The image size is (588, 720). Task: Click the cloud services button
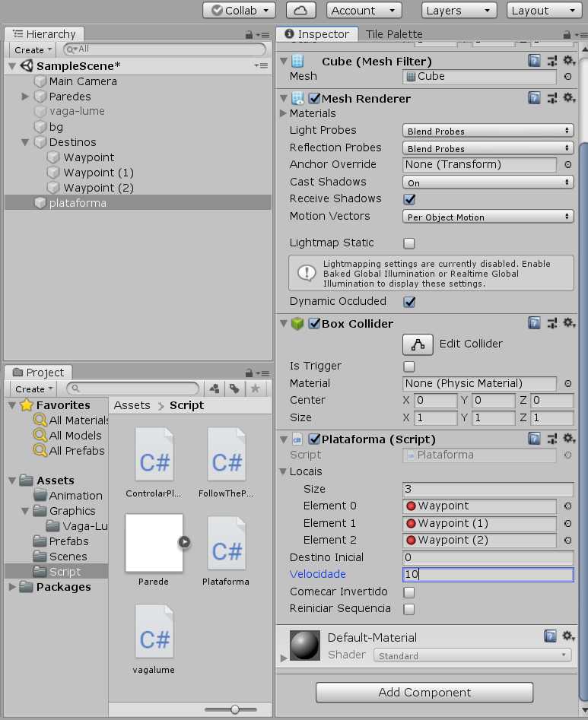click(301, 10)
